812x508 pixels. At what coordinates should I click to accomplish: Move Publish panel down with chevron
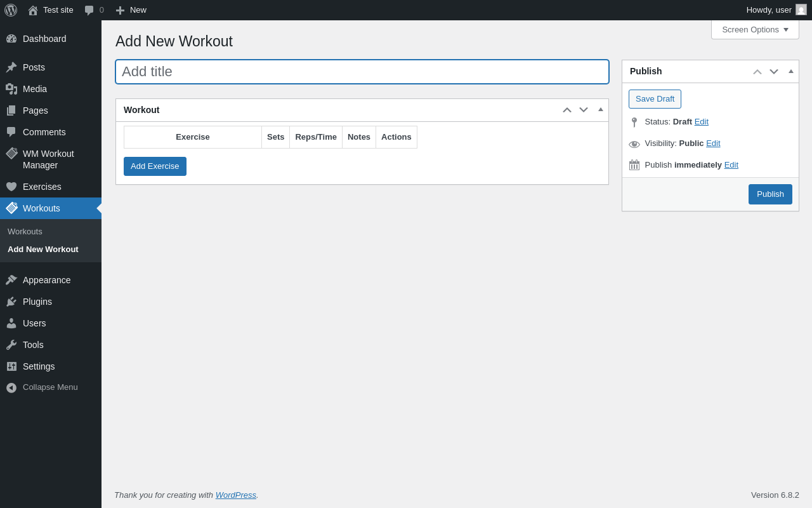pos(774,72)
